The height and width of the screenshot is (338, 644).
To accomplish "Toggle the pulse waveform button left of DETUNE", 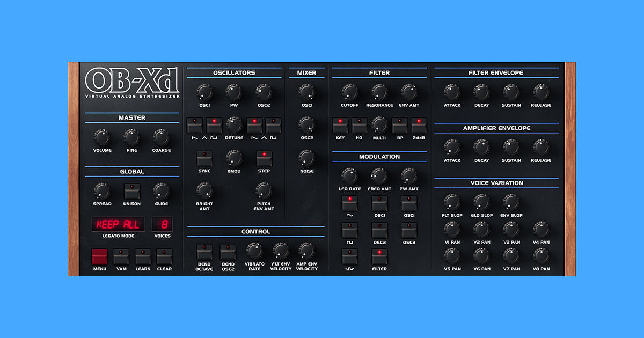I will click(x=214, y=126).
